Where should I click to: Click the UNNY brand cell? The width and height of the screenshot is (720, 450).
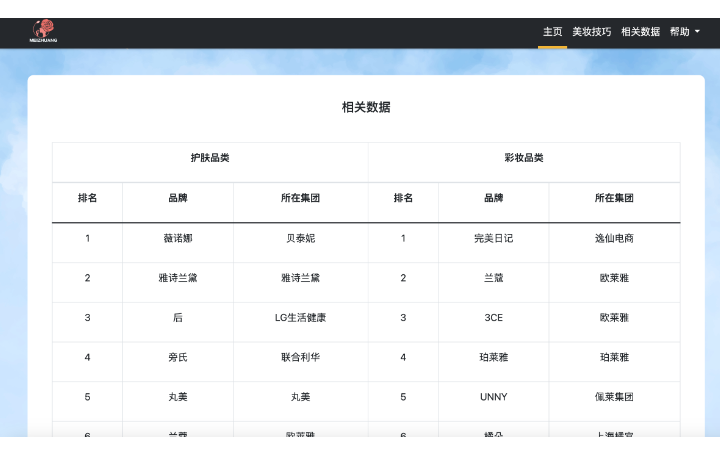point(493,397)
